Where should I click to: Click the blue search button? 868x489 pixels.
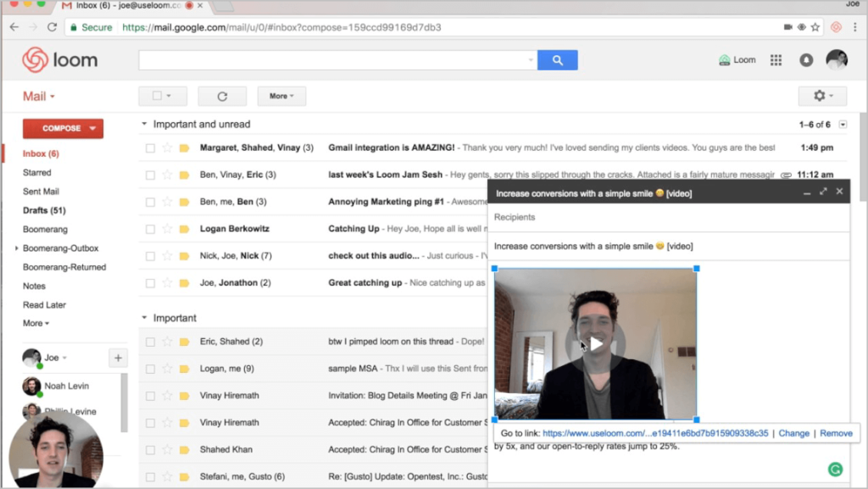click(557, 60)
